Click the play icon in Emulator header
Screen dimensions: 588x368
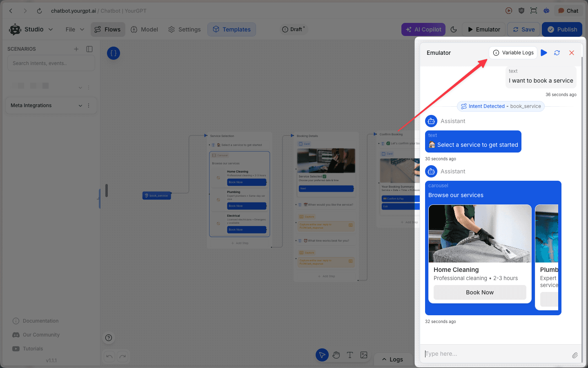pyautogui.click(x=544, y=53)
